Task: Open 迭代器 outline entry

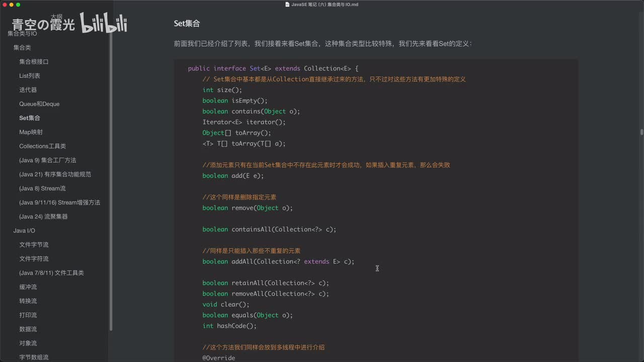Action: click(x=28, y=89)
